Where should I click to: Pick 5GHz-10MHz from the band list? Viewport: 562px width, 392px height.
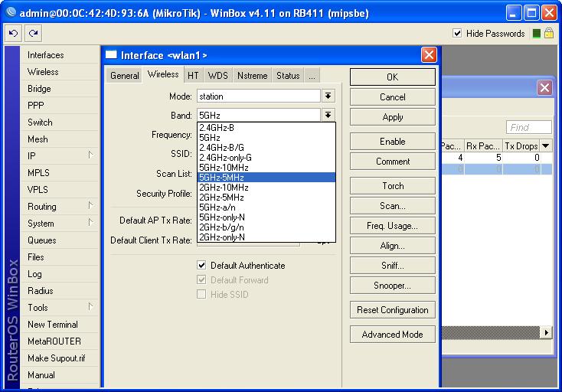(266, 168)
